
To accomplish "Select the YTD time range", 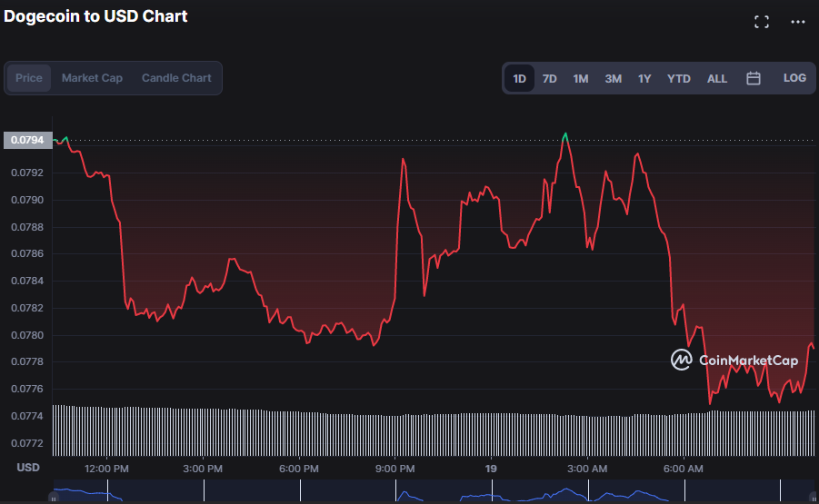I will 678,78.
